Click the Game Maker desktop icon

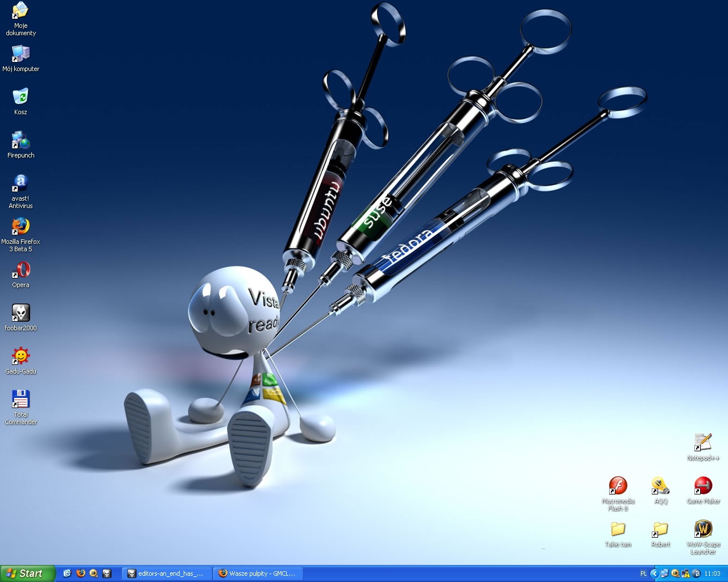703,486
